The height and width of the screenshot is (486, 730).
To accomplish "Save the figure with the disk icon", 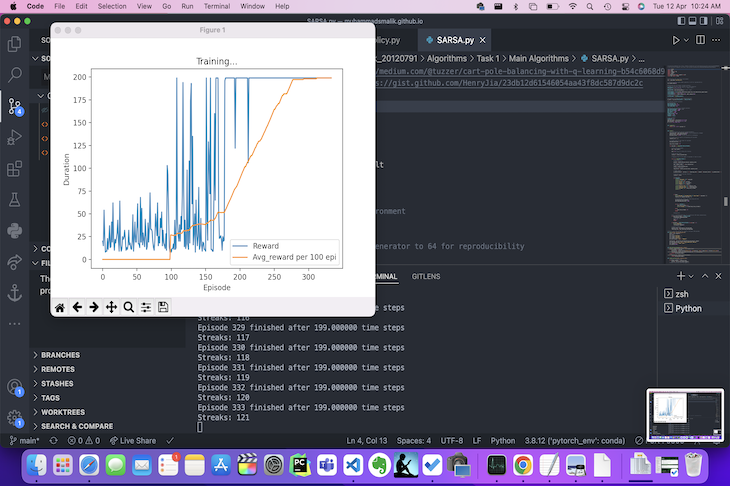I will coord(163,307).
